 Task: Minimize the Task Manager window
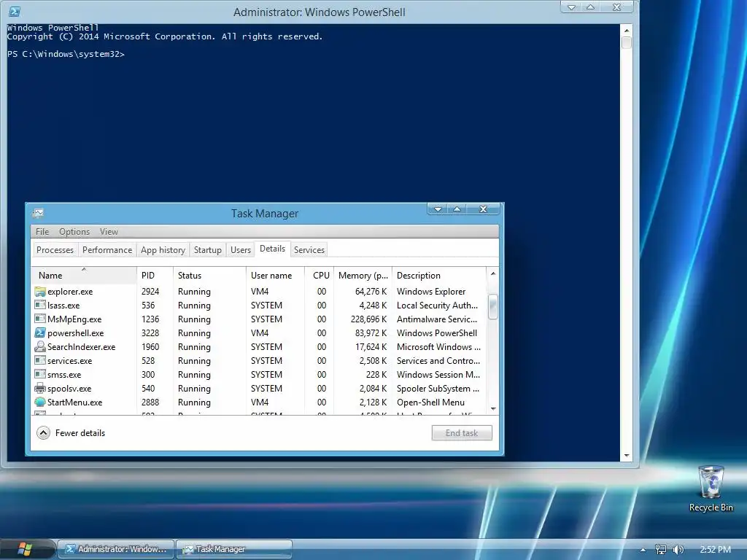click(438, 209)
